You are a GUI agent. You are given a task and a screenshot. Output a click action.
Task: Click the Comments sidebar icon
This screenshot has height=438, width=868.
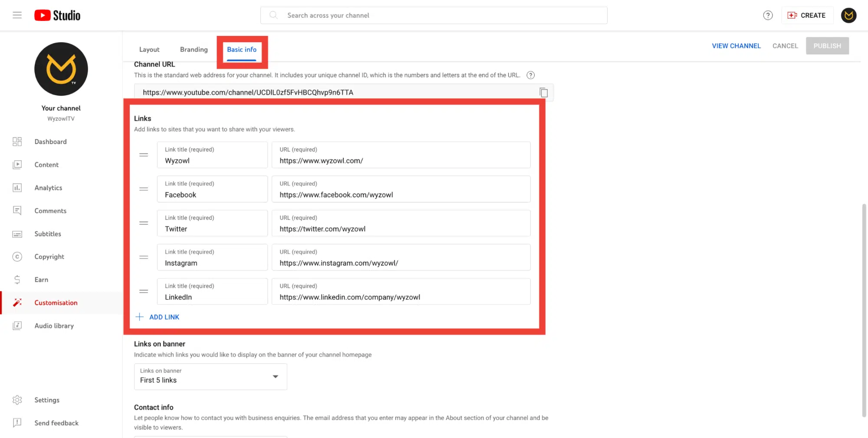point(17,211)
